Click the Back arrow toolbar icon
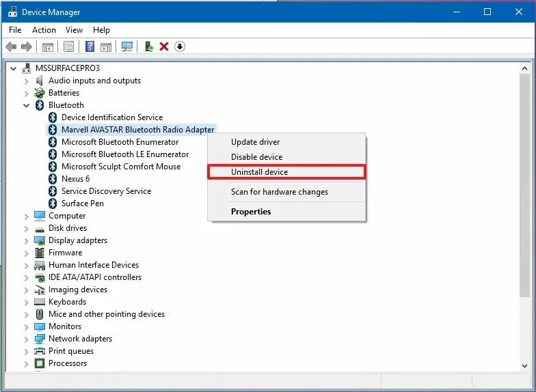Image resolution: width=536 pixels, height=392 pixels. point(11,46)
